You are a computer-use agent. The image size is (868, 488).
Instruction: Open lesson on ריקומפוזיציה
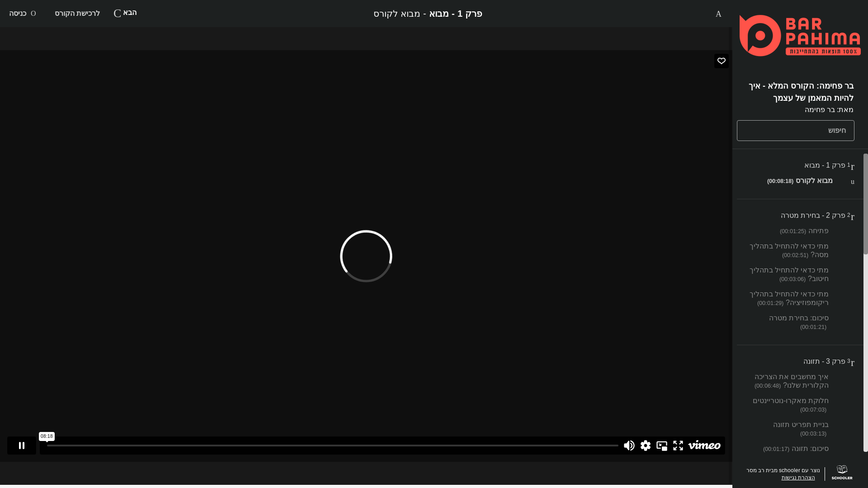[789, 298]
